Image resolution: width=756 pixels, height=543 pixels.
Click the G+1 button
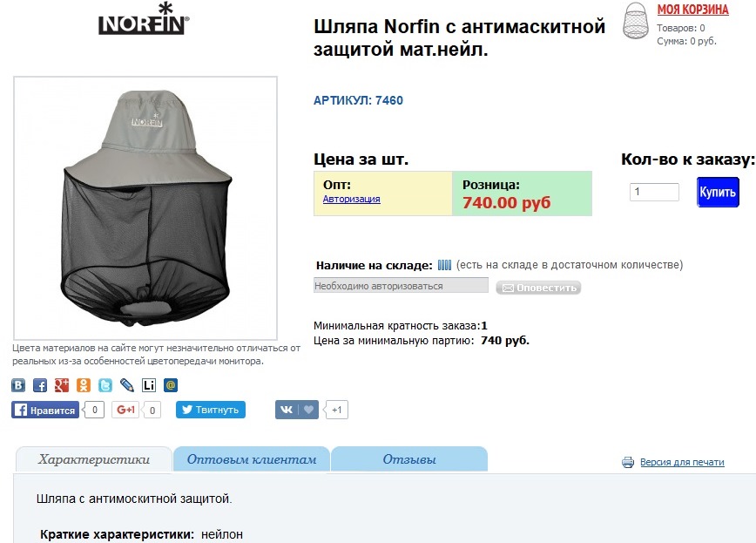tap(126, 410)
